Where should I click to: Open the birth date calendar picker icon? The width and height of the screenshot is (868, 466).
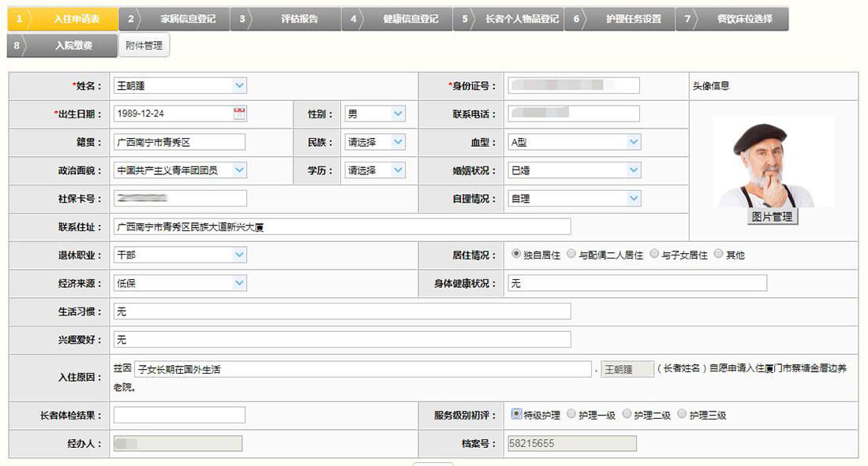click(239, 114)
